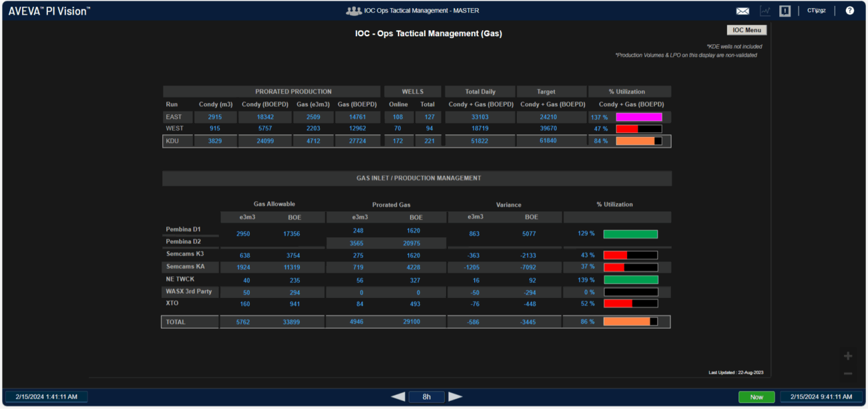Click the AVEVA PI Vision home logo
The height and width of the screenshot is (409, 868).
(49, 11)
